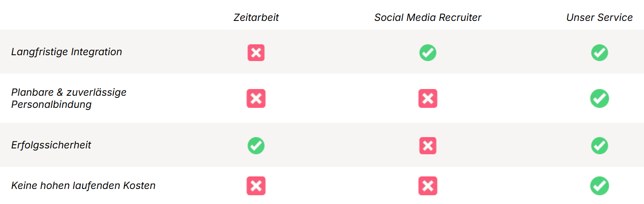Screen dimensions: 644x204
Task: Click the Keine hohen laufenden Kosten label
Action: point(83,186)
